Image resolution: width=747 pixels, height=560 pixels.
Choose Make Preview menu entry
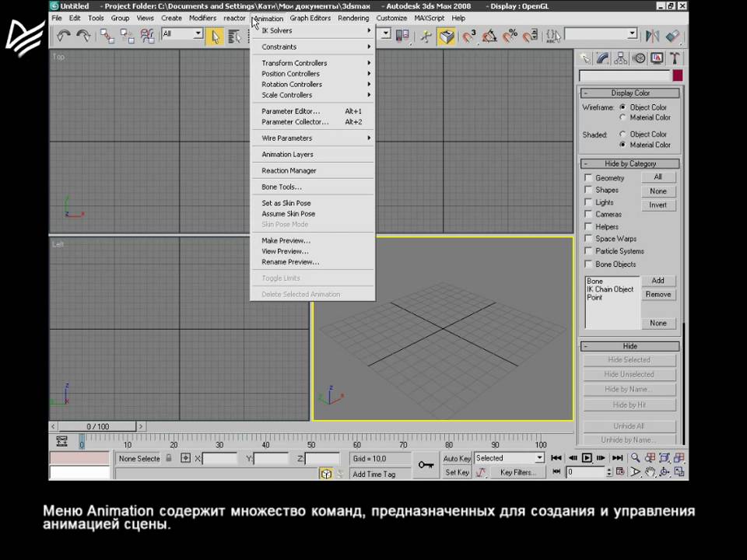(313, 240)
